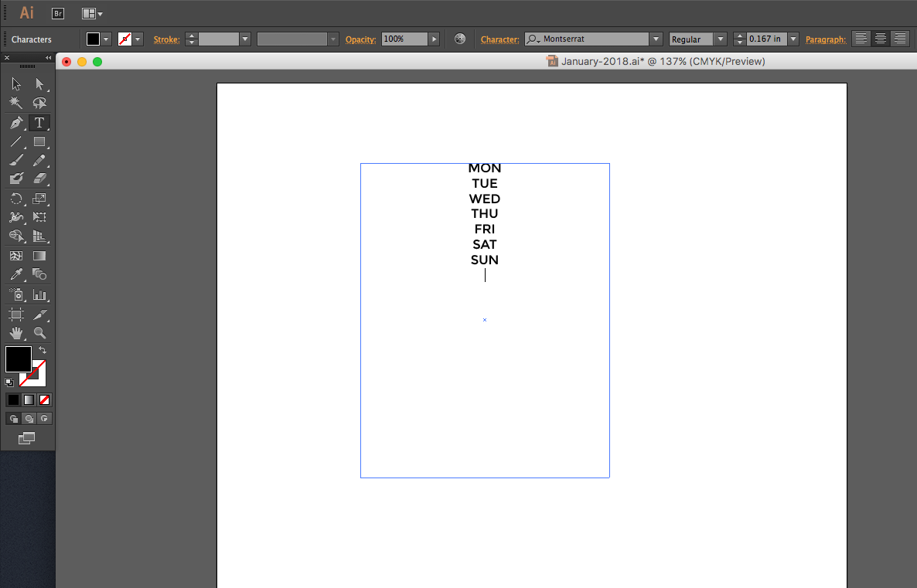The height and width of the screenshot is (588, 917).
Task: Click the Characters panel tab
Action: [x=31, y=39]
